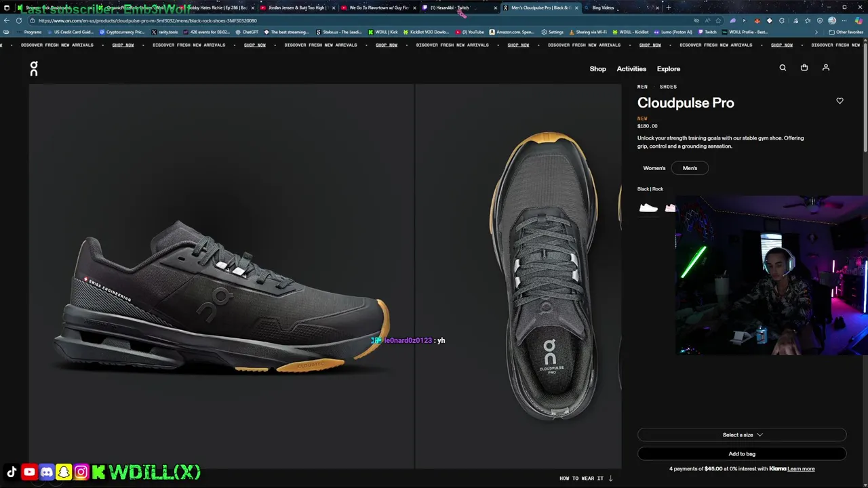Open Lumo (Proton AI) bookmark
This screenshot has height=488, width=868.
tap(673, 32)
